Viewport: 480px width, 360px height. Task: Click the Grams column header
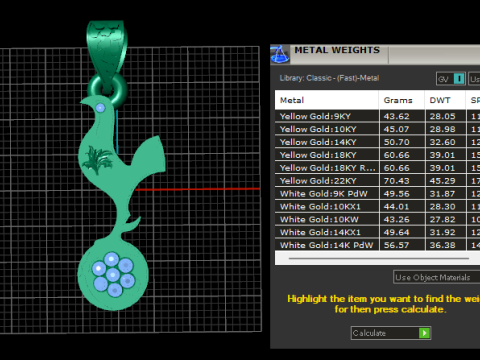[x=402, y=100]
